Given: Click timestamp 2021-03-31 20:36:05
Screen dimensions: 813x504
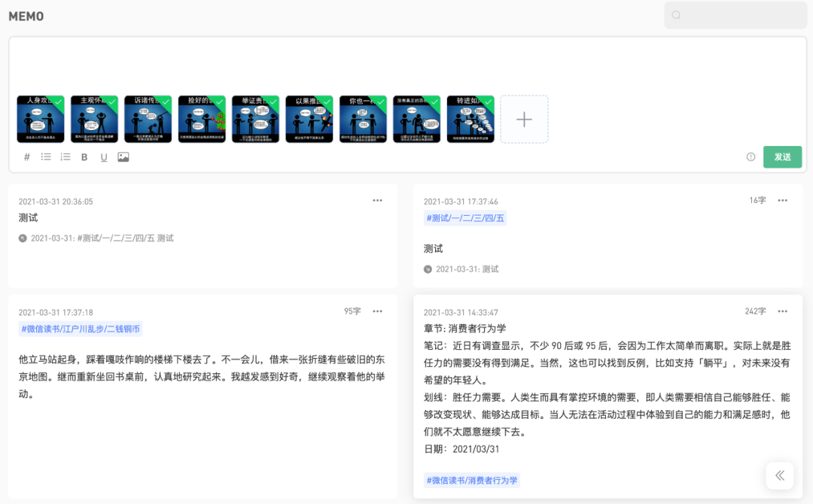Looking at the screenshot, I should [x=56, y=202].
